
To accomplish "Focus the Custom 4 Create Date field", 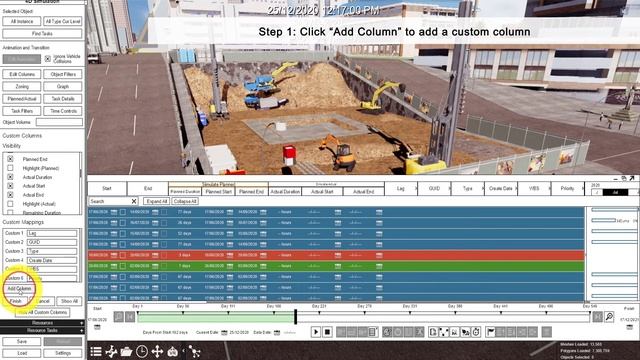I will (52, 260).
